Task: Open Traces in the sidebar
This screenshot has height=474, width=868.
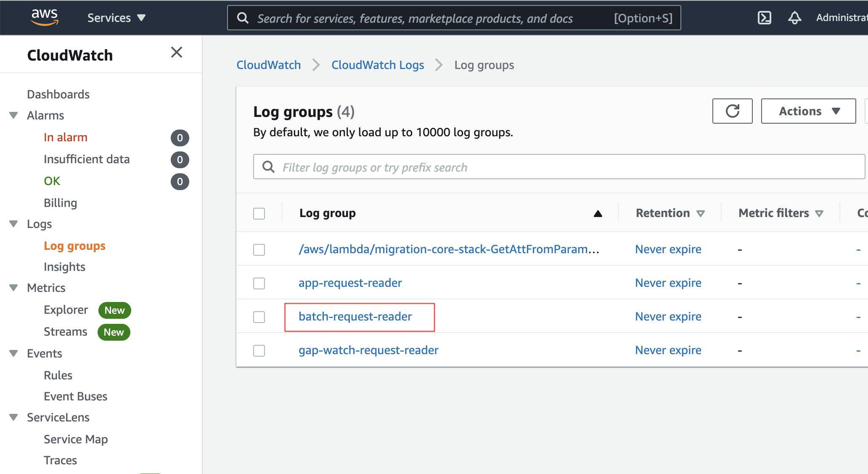Action: tap(60, 460)
